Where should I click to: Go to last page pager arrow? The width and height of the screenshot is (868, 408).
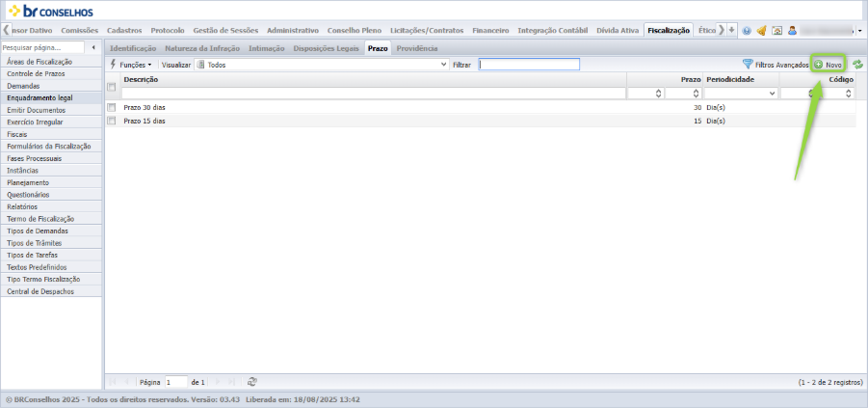[231, 382]
